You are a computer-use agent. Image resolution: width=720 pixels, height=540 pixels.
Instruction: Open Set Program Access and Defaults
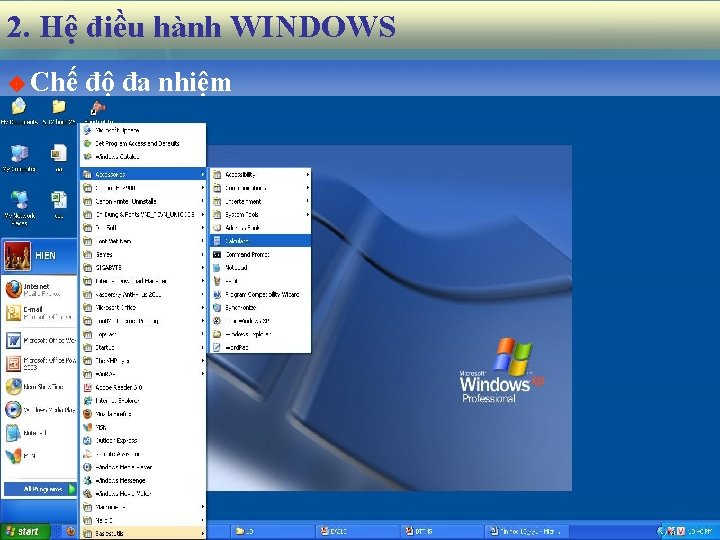click(143, 143)
